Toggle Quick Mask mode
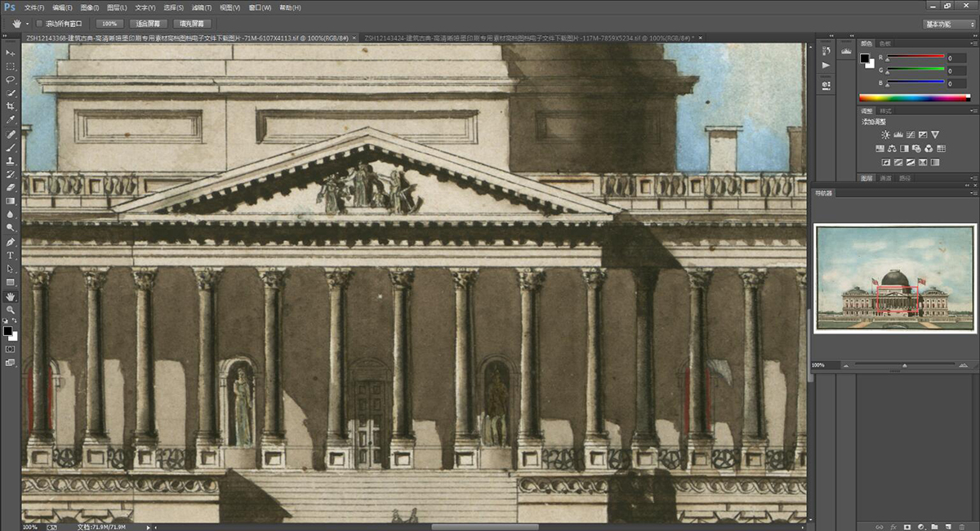 click(11, 349)
